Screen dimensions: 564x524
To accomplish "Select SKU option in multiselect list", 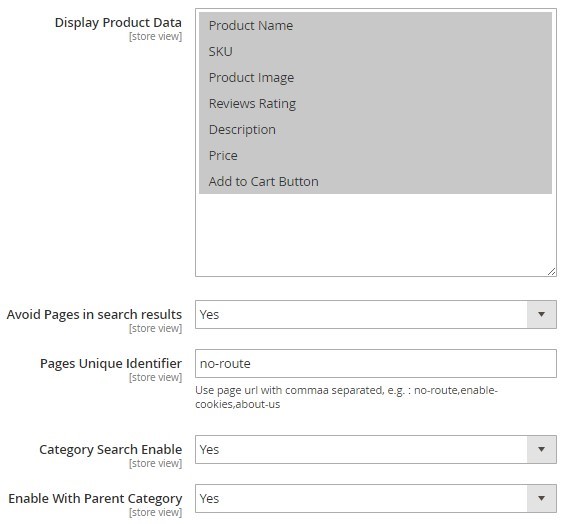I will [x=375, y=51].
